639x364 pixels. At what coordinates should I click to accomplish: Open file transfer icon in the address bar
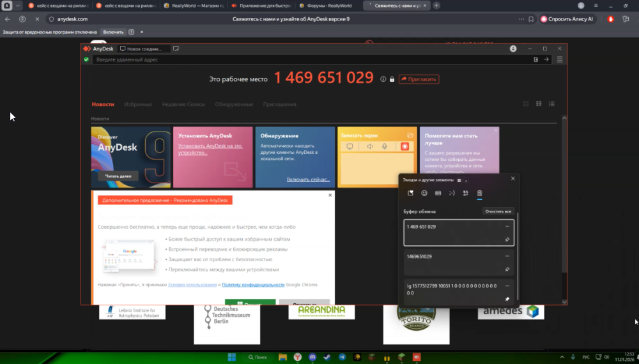click(536, 59)
